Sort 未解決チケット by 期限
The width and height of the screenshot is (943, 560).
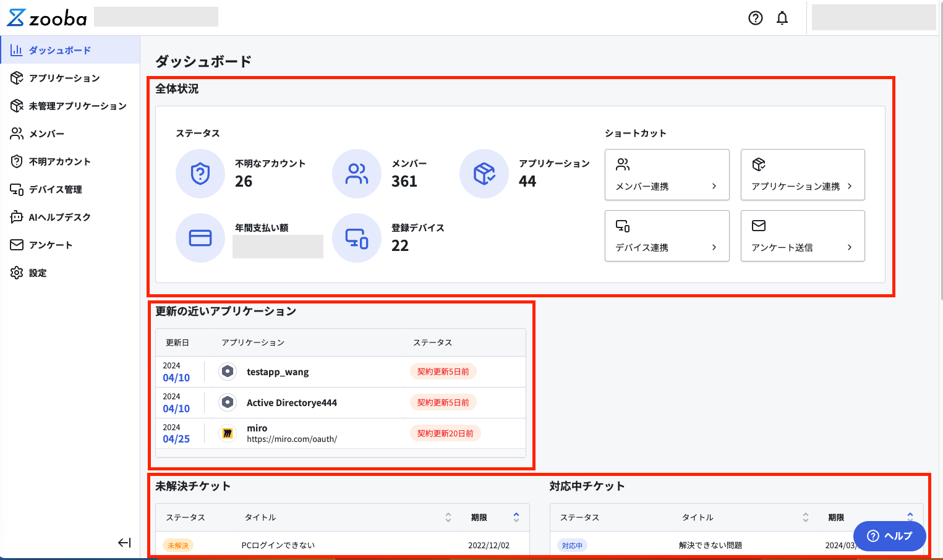(516, 517)
